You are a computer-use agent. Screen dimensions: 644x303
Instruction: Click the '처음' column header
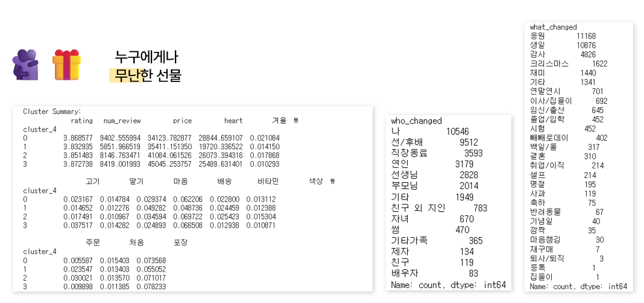(136, 243)
